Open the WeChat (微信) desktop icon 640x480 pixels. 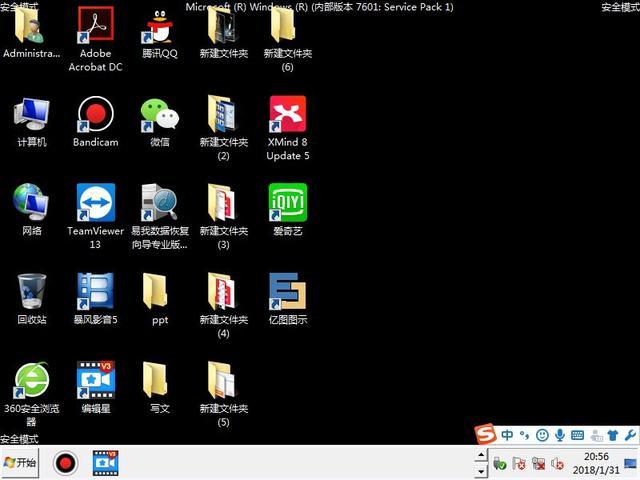(x=159, y=114)
